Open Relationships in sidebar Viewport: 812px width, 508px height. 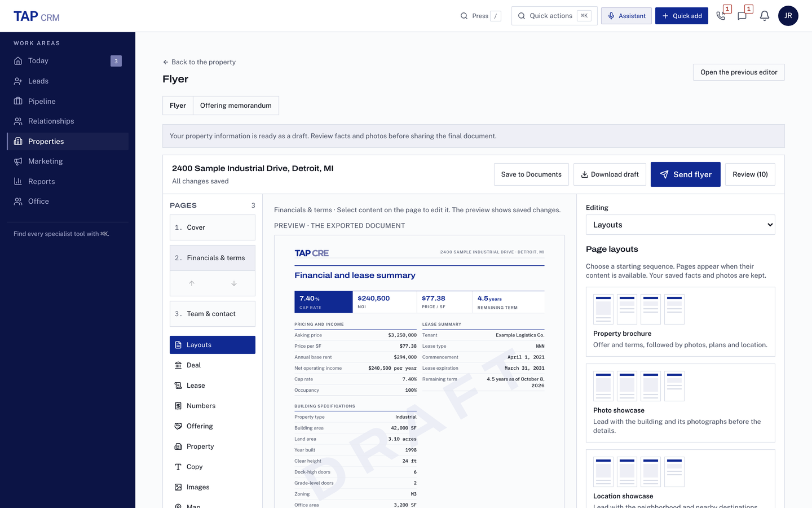pos(68,121)
